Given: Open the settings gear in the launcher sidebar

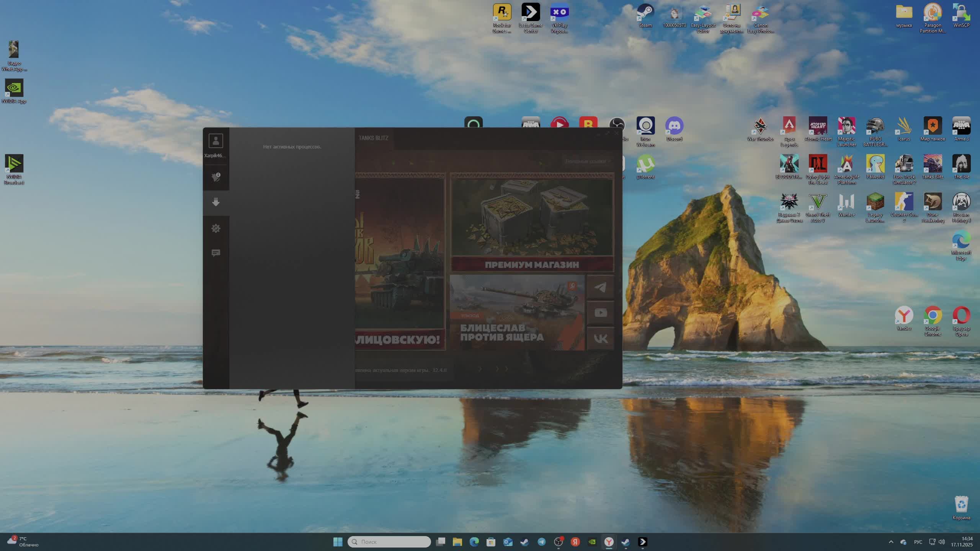Looking at the screenshot, I should click(216, 228).
